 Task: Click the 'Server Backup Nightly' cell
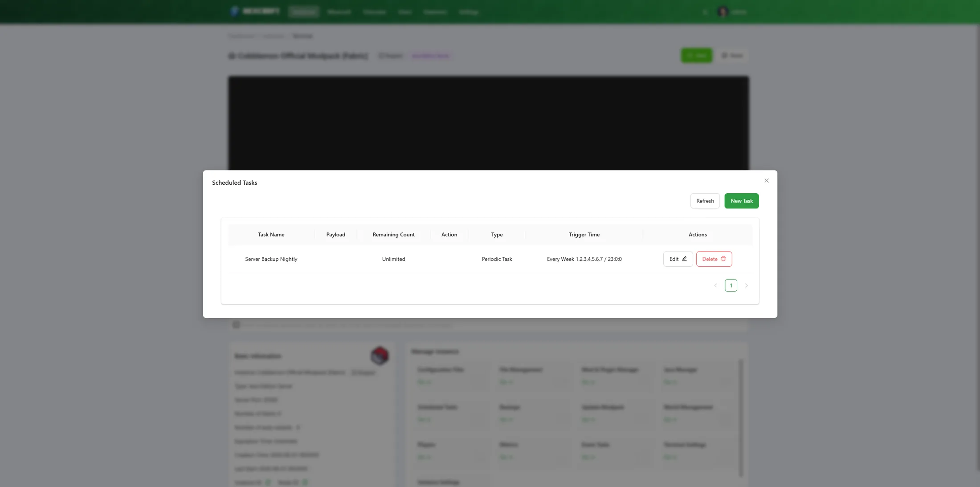(271, 259)
